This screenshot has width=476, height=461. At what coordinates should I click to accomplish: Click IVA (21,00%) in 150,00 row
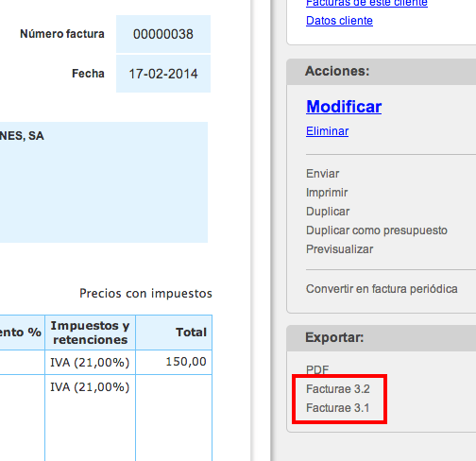click(x=90, y=363)
